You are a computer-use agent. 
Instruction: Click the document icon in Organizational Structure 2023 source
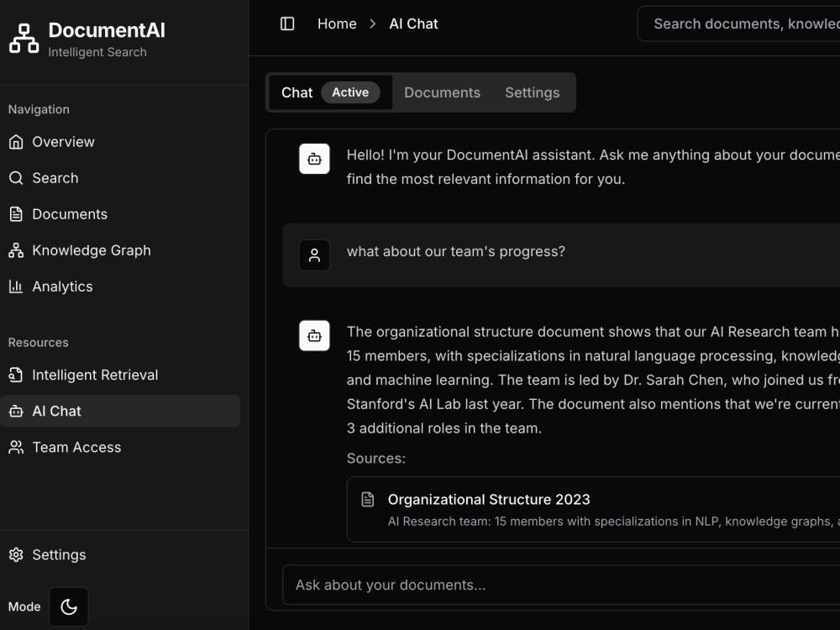tap(368, 499)
